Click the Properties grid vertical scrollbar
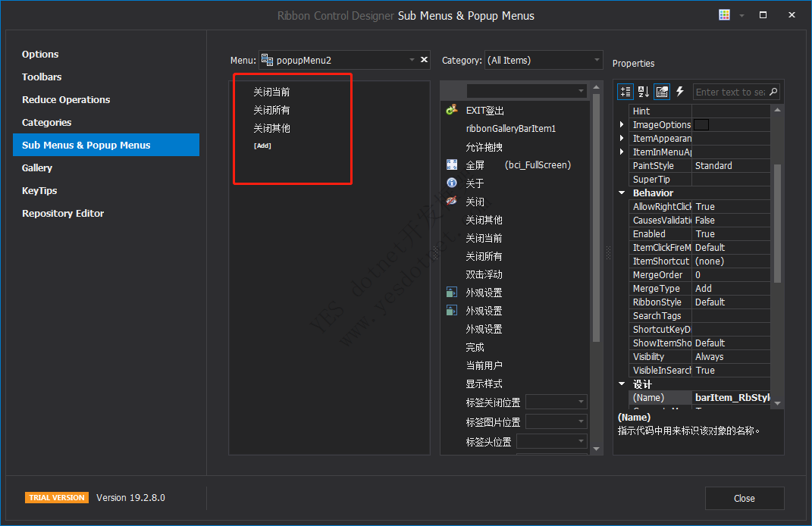The height and width of the screenshot is (526, 812). coord(777,223)
